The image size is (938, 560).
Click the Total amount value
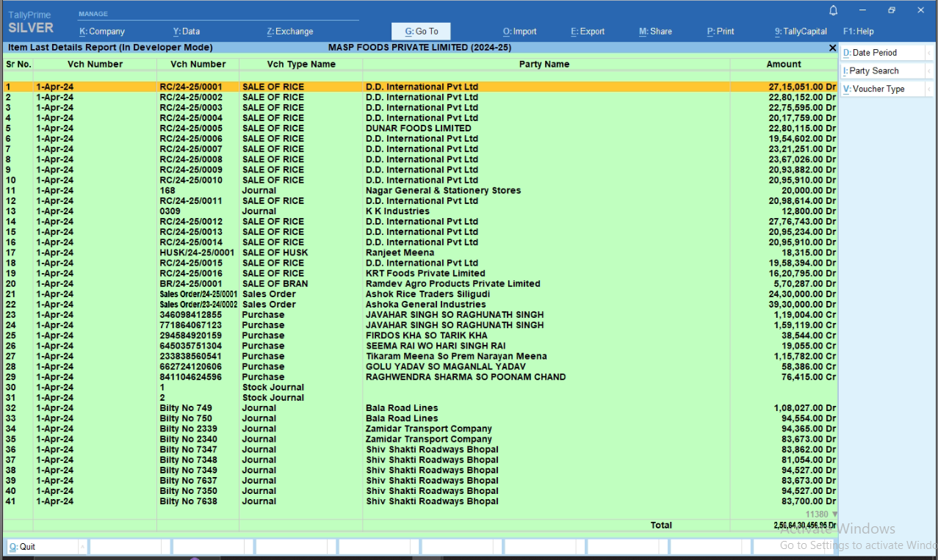point(805,526)
